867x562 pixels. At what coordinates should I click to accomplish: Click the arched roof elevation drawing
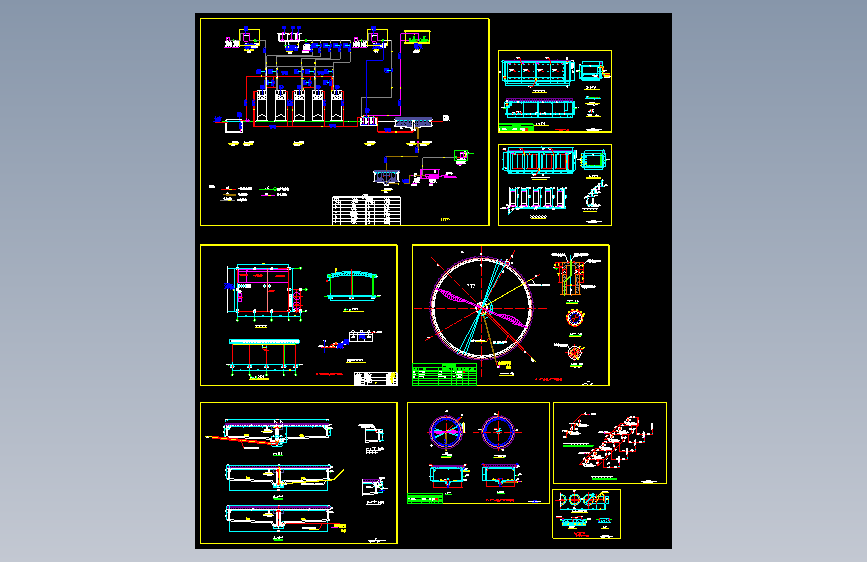[x=352, y=285]
